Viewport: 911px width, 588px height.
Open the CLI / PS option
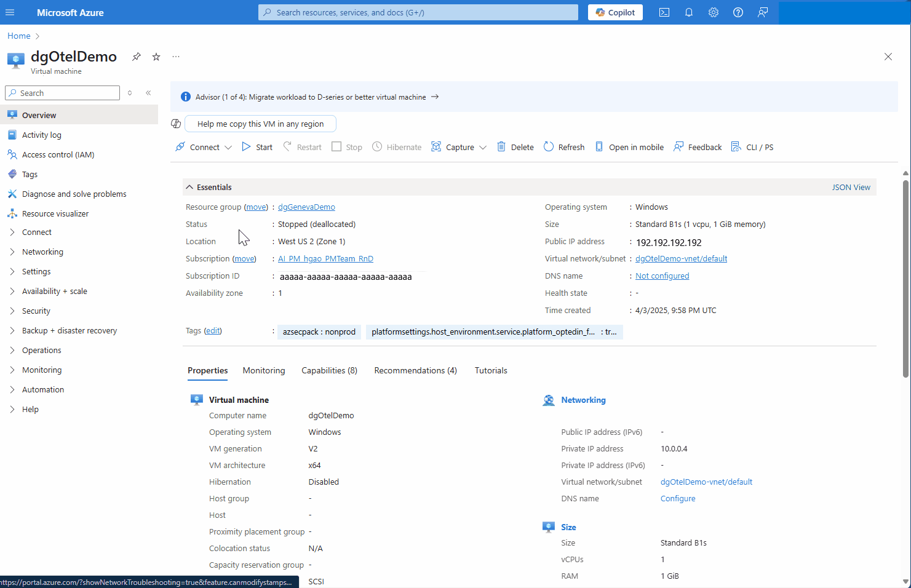point(752,147)
